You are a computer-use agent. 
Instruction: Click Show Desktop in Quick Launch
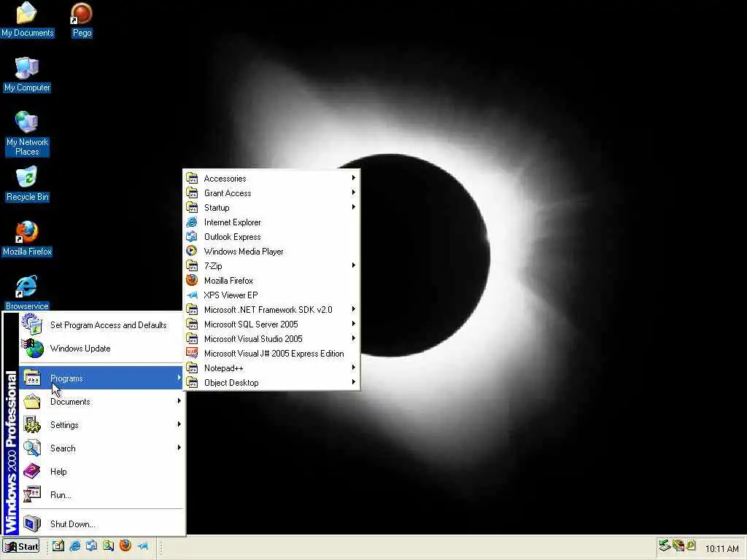coord(58,545)
